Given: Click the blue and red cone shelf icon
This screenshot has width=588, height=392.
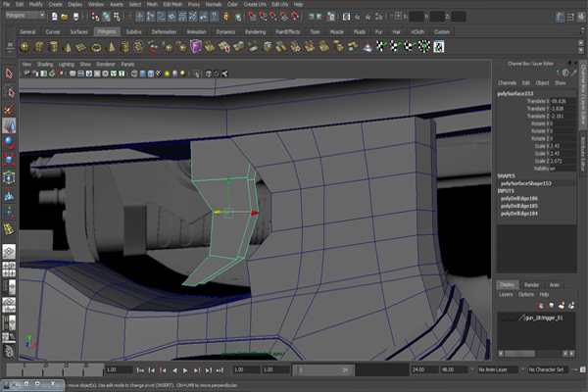Looking at the screenshot, I should (367, 47).
